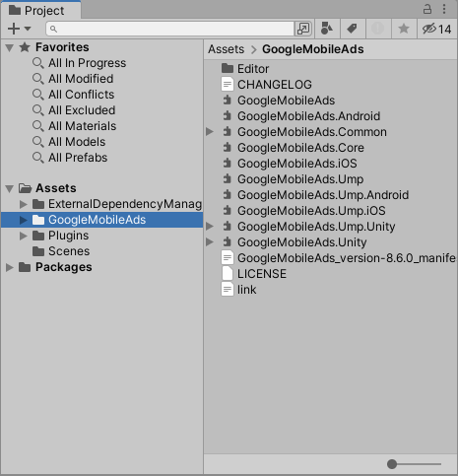
Task: Select the ExternalDependencyManager folder label
Action: [125, 204]
